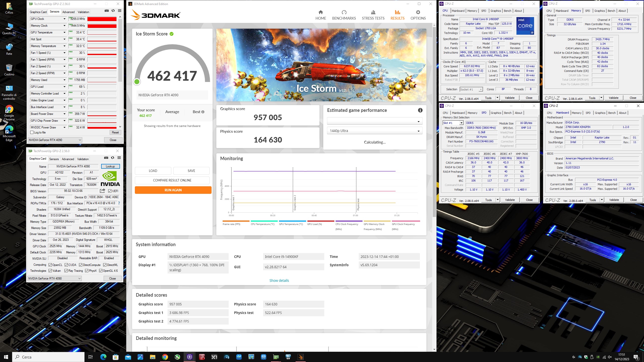Open the empty game selection dropdown in 3DMark
Image resolution: width=644 pixels, height=362 pixels.
click(x=375, y=121)
